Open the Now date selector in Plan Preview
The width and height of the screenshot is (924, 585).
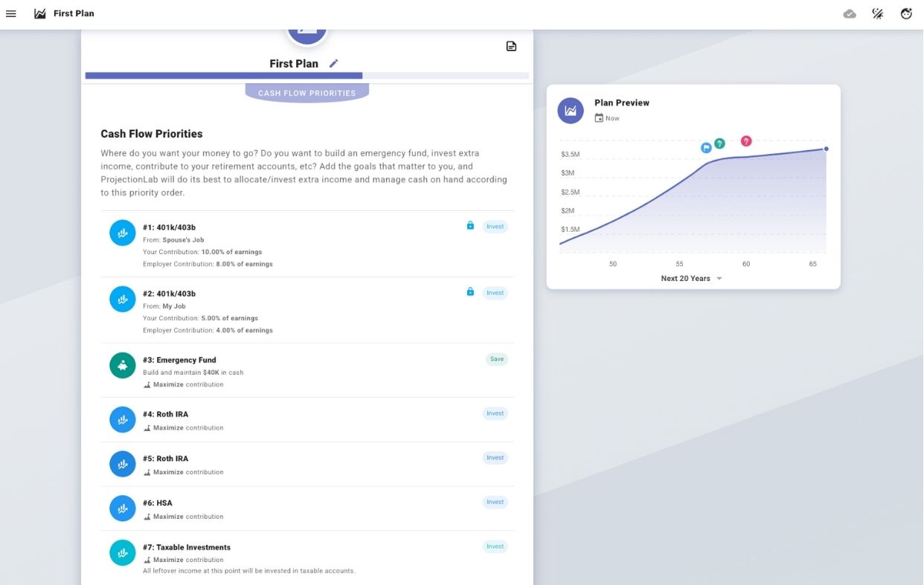tap(607, 118)
